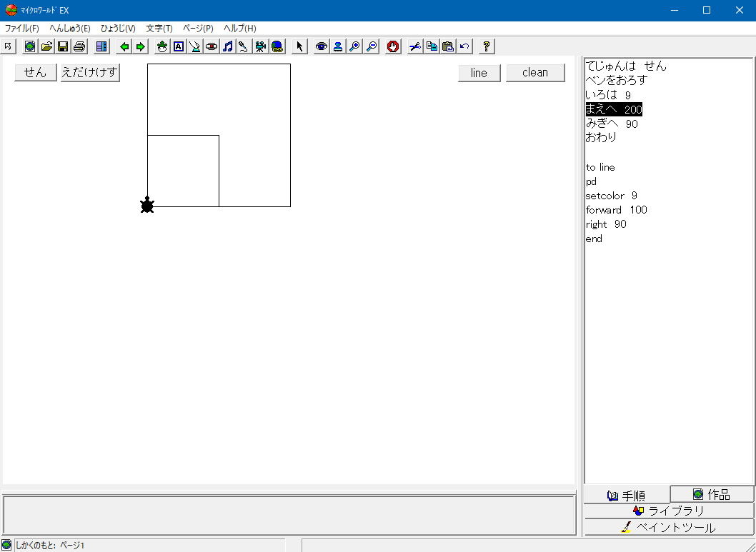756x552 pixels.
Task: Click the いろは 9 line
Action: pos(608,95)
